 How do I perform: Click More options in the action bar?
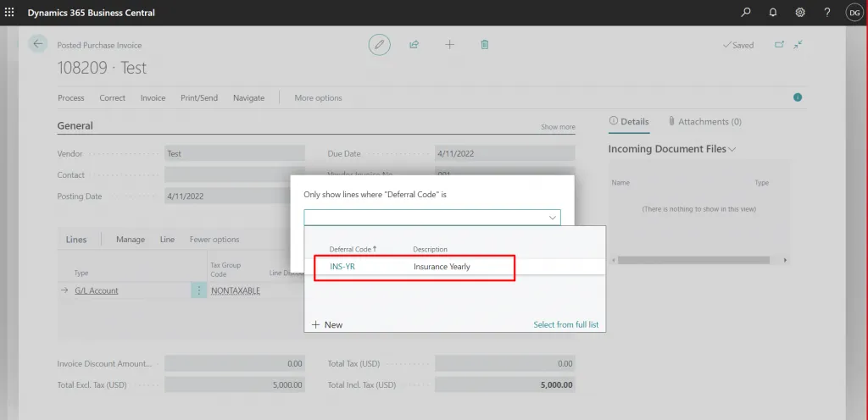pos(318,98)
